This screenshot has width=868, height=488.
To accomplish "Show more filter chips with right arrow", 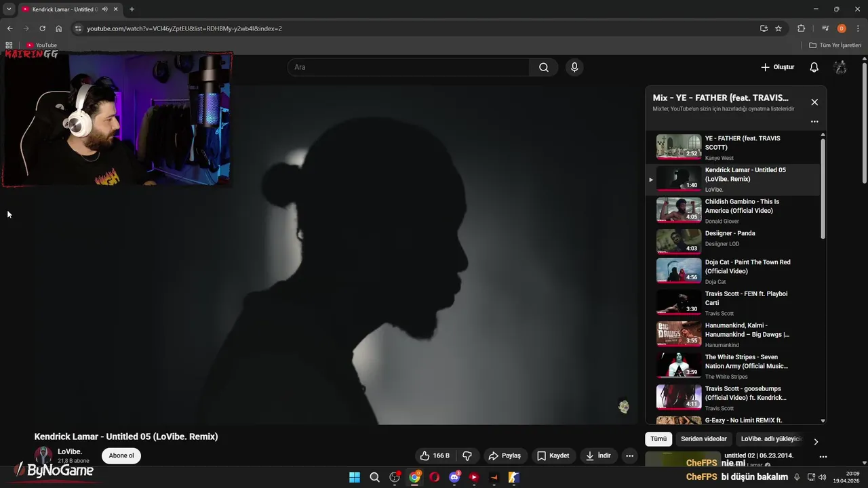I will [x=816, y=441].
